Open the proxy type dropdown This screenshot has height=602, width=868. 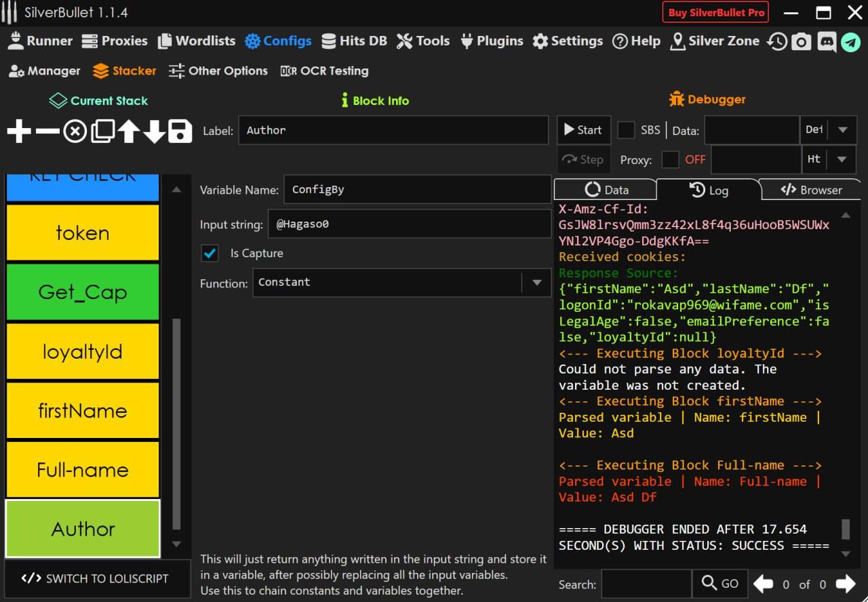pyautogui.click(x=842, y=160)
